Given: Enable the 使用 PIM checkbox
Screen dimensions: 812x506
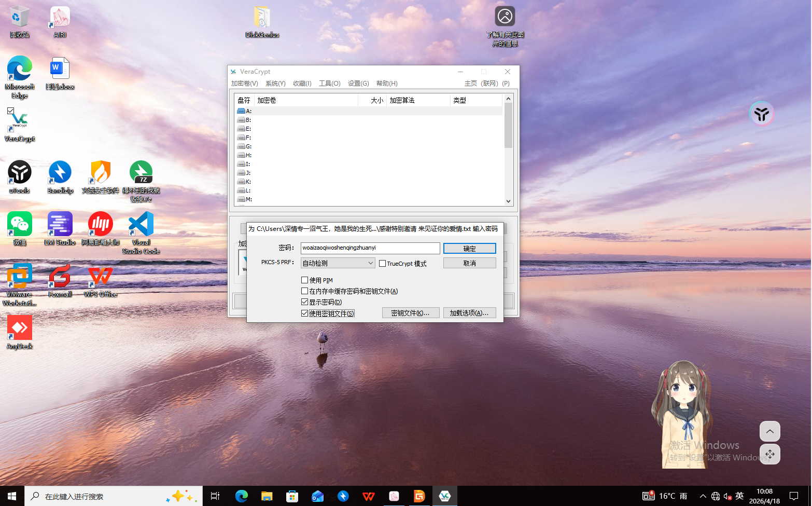Looking at the screenshot, I should [x=304, y=280].
